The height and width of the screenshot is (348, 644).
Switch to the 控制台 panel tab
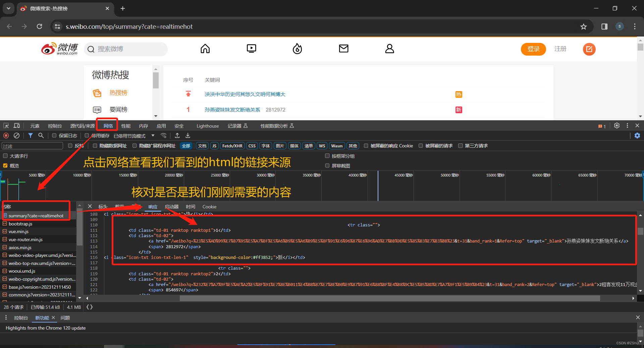click(55, 126)
